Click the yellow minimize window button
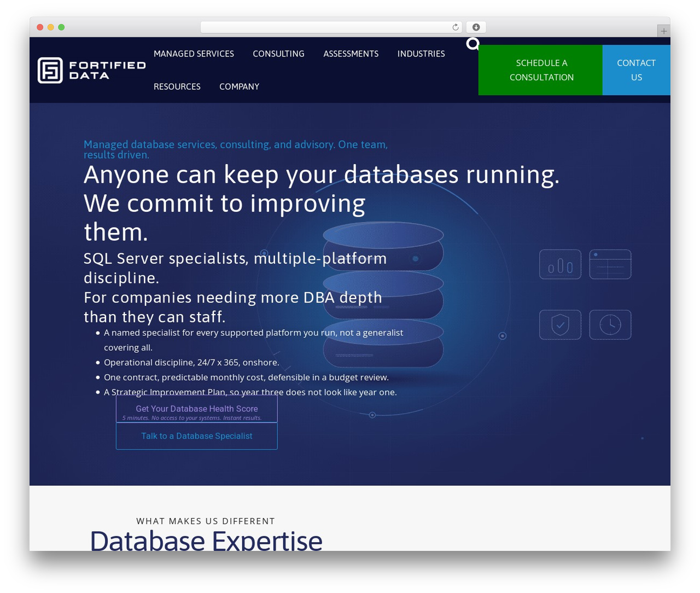Screen dimensions: 700x593 click(x=51, y=27)
